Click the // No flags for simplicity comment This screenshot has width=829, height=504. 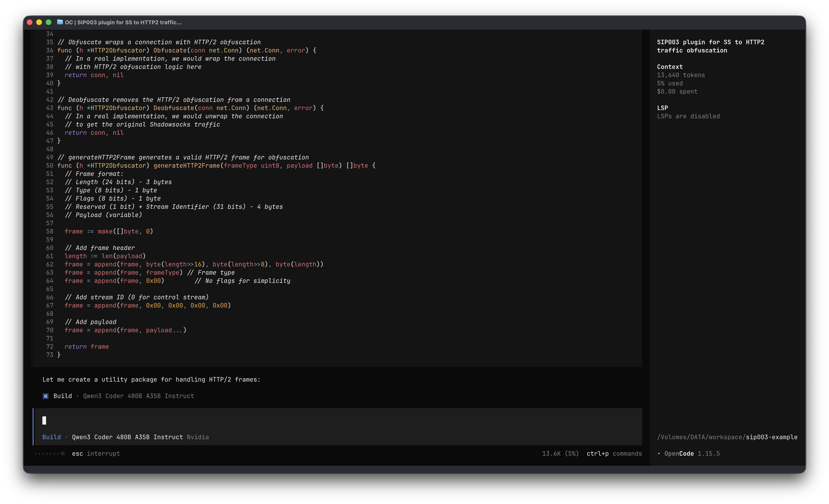242,281
